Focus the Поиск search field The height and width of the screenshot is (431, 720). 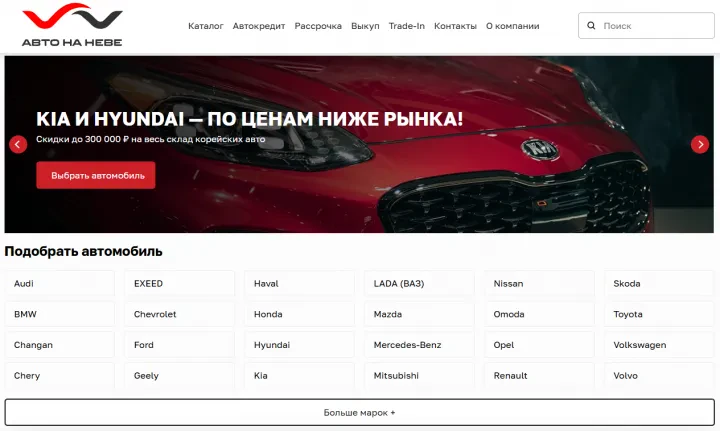(646, 26)
